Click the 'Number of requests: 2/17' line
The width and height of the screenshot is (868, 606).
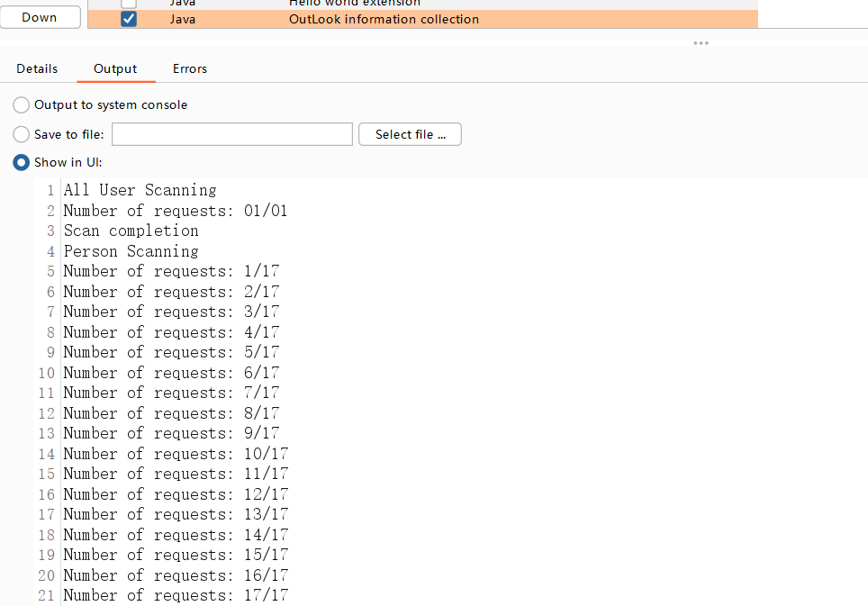point(171,292)
